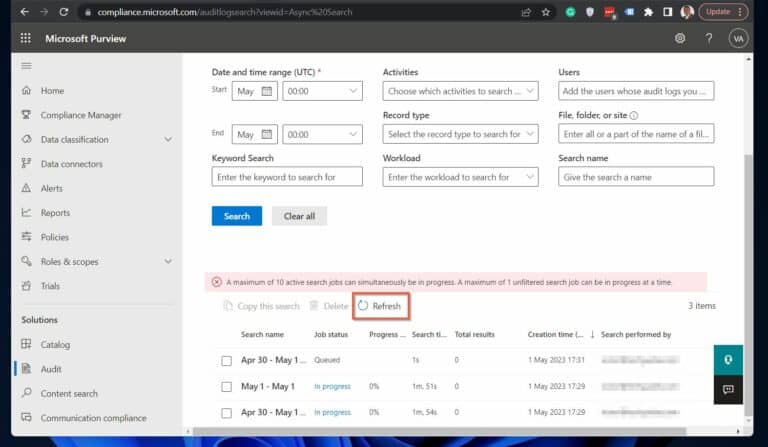
Task: Click browser back arrow
Action: (x=24, y=12)
